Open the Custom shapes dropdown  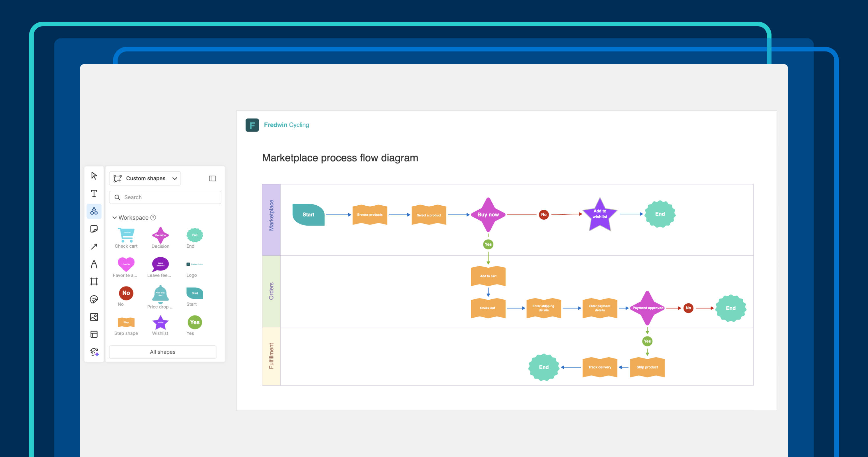[145, 178]
